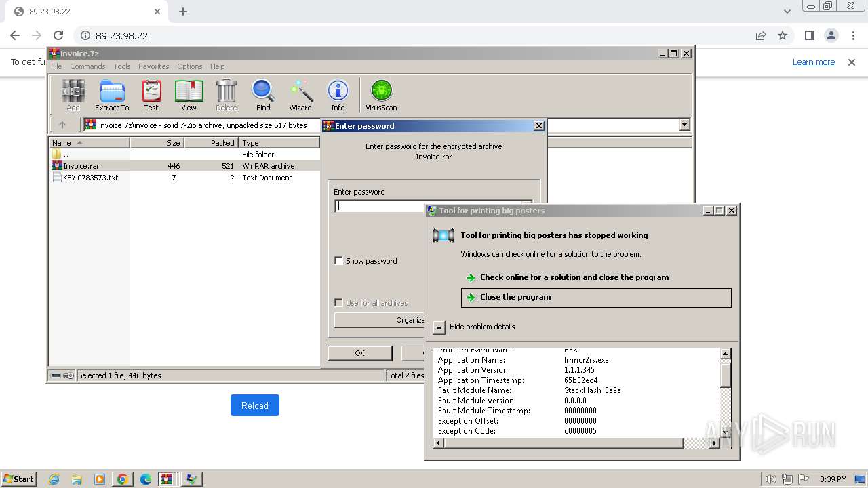Click the details horizontal scroll left arrow
Screen dimensions: 868x488
point(439,443)
